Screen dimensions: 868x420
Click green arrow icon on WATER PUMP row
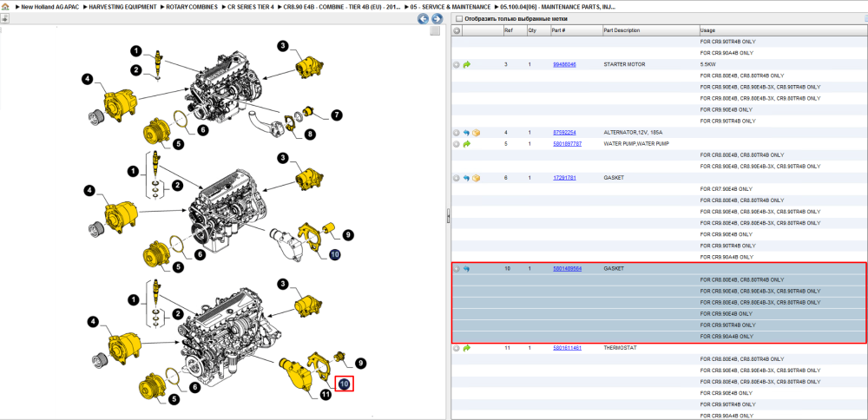(466, 144)
